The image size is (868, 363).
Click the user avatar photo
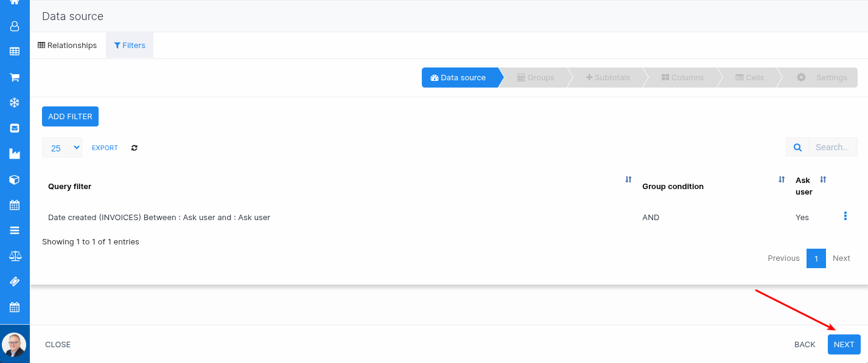point(14,345)
